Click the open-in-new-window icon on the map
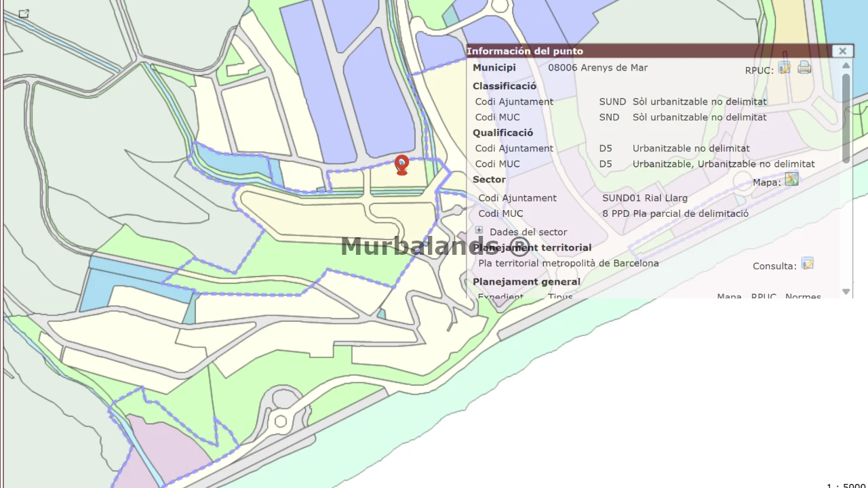Screen dimensions: 868x488 (24, 14)
